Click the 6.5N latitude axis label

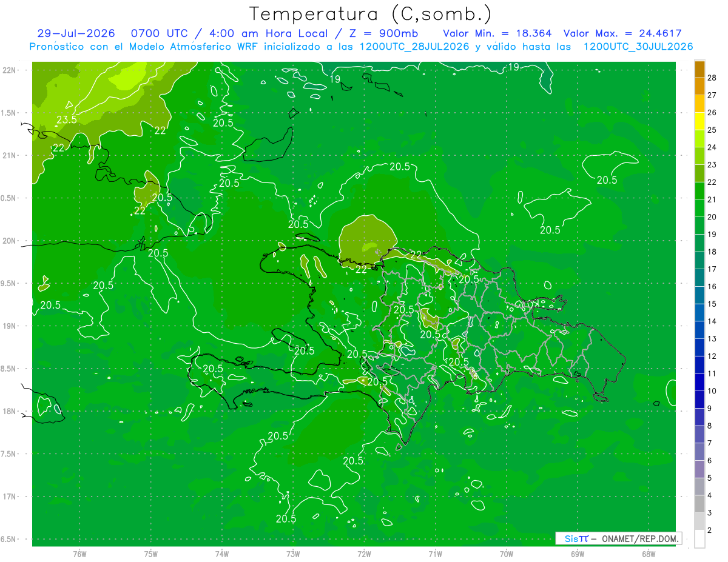(8, 539)
